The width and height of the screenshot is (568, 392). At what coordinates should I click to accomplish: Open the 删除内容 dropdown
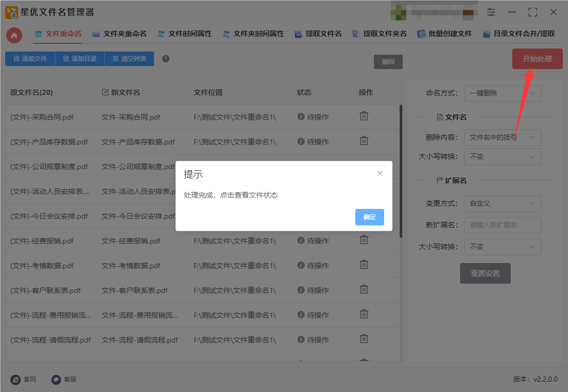coord(503,138)
